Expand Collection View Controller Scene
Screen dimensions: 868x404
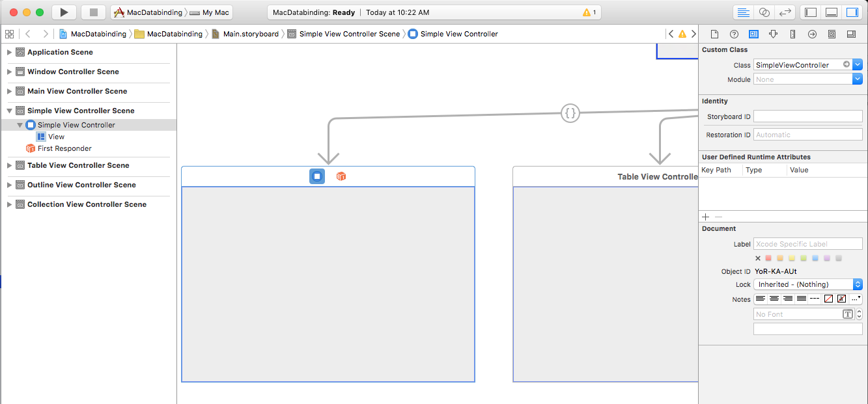pos(9,204)
